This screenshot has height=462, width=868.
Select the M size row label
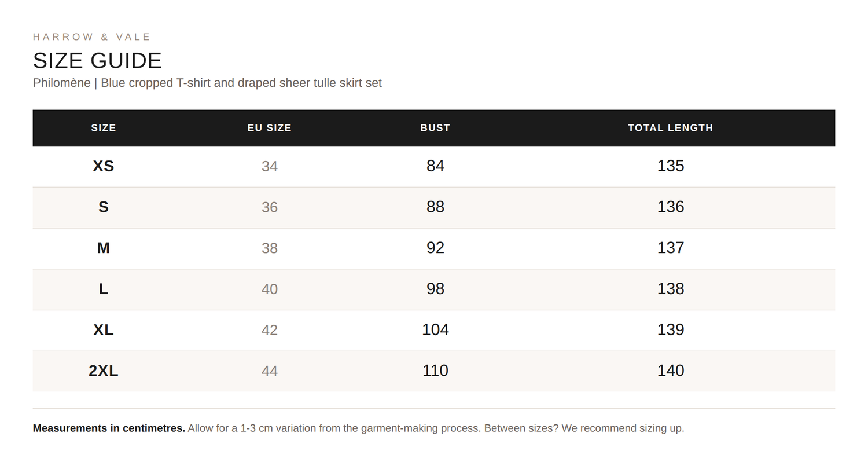tap(104, 248)
